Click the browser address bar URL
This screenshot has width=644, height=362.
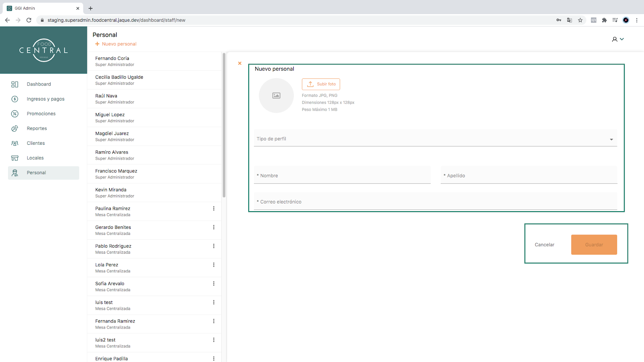[x=116, y=20]
